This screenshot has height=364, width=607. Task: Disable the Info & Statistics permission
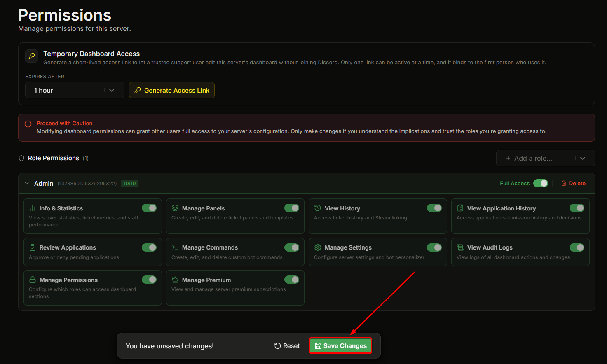[149, 208]
